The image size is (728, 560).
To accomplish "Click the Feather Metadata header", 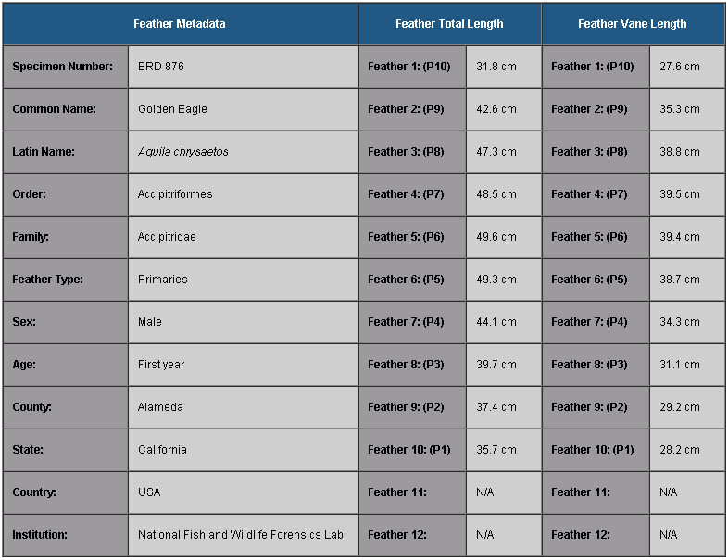I will point(180,24).
